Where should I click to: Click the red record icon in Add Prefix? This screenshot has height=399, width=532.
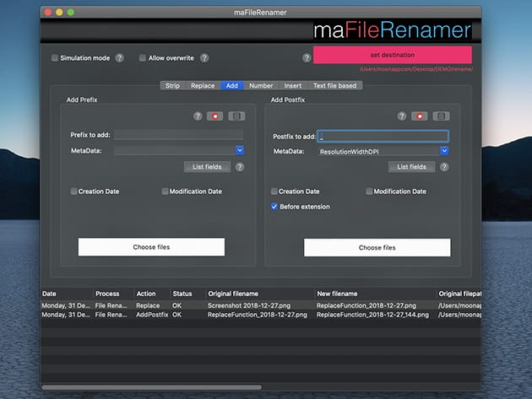click(x=214, y=116)
